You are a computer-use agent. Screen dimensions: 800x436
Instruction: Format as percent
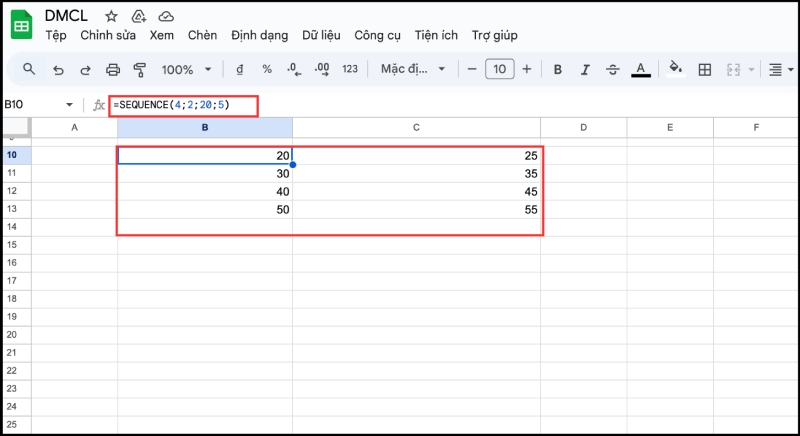267,69
